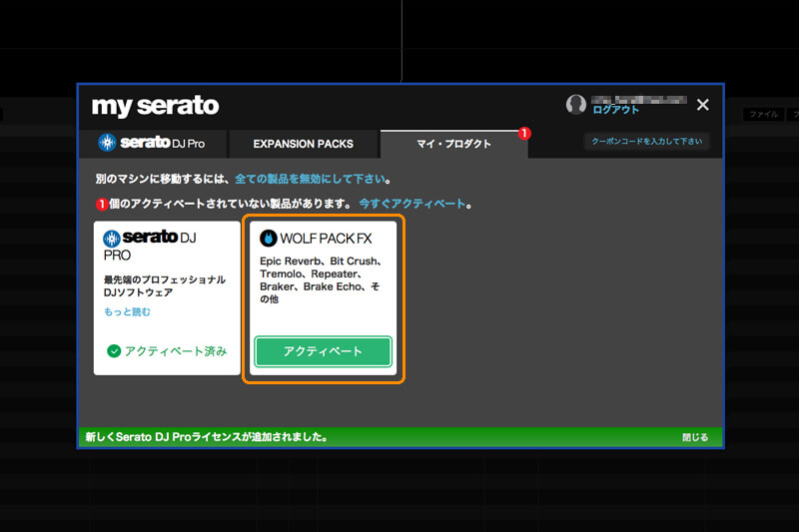799x532 pixels.
Task: Click 全ての製品を無効にして下さい link
Action: click(310, 179)
